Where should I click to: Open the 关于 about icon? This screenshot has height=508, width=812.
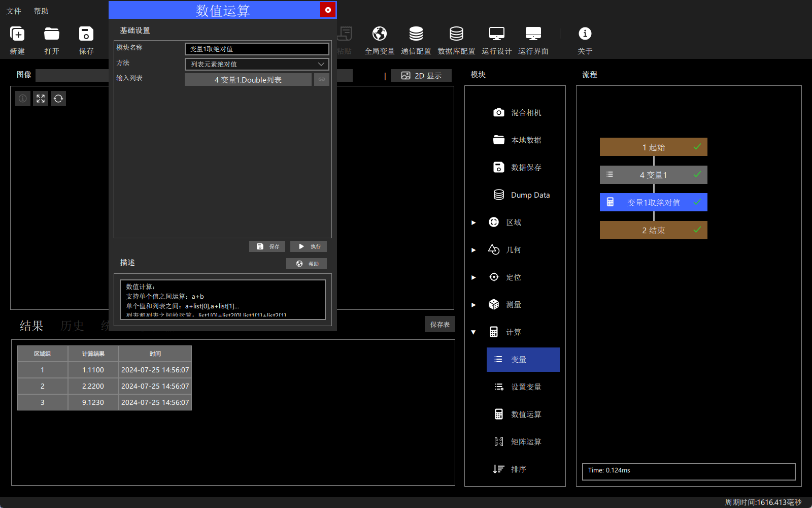(x=585, y=34)
